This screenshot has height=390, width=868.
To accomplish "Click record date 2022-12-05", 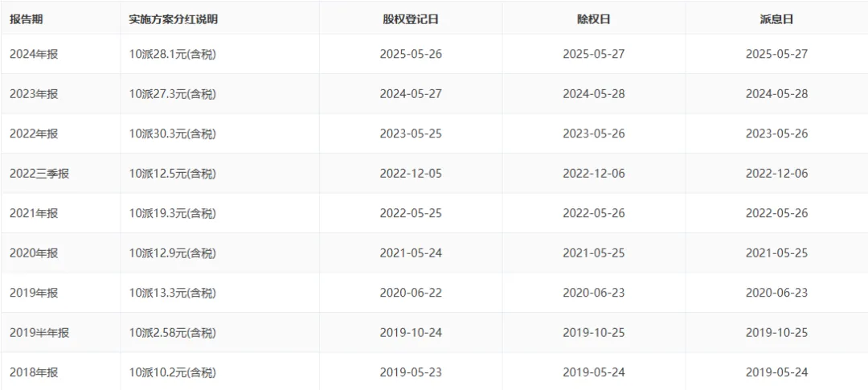I will tap(411, 173).
